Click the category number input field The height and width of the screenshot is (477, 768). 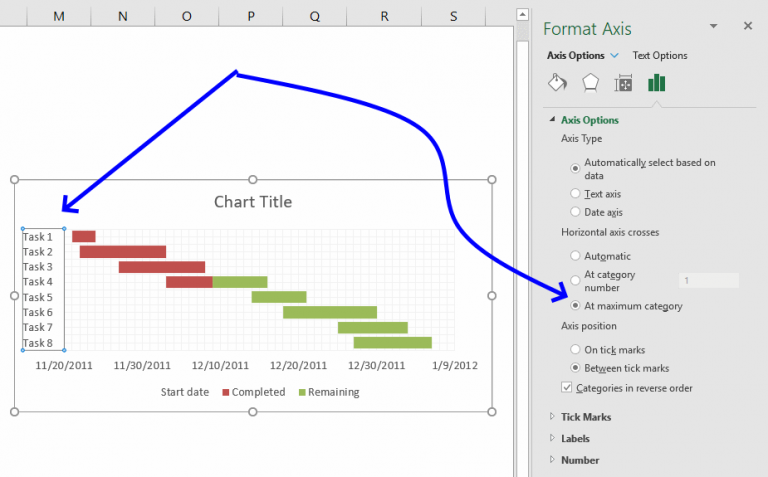click(709, 281)
